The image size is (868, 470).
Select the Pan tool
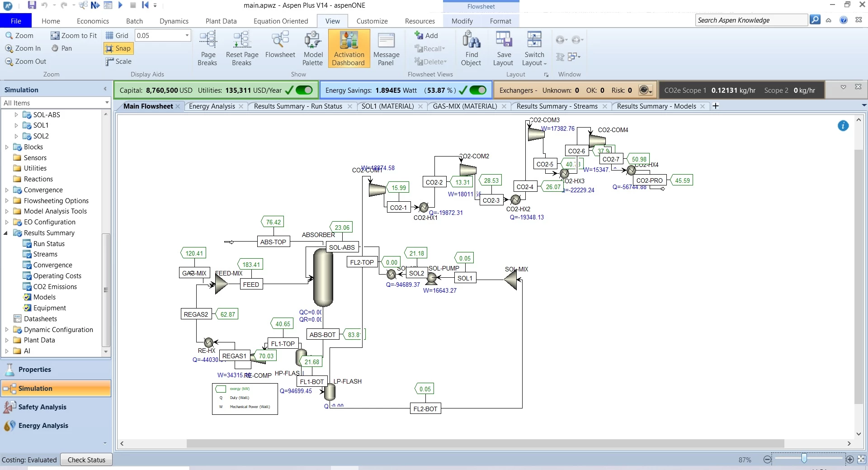click(x=61, y=48)
